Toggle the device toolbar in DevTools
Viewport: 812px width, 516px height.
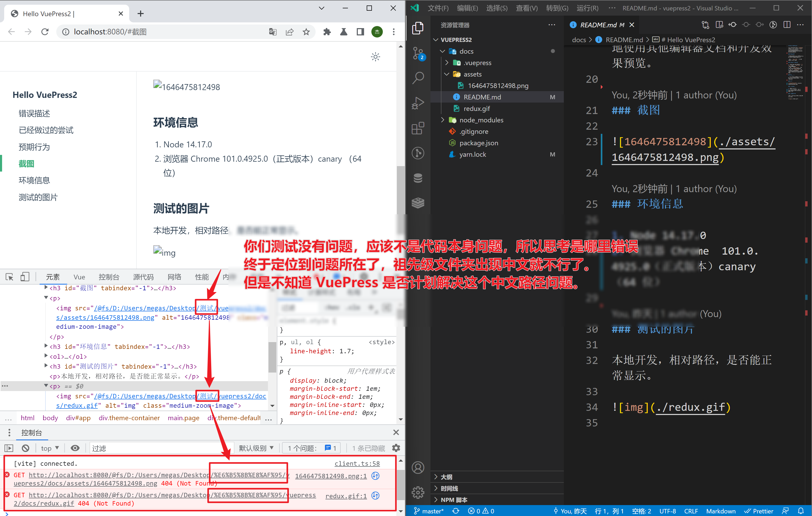25,277
